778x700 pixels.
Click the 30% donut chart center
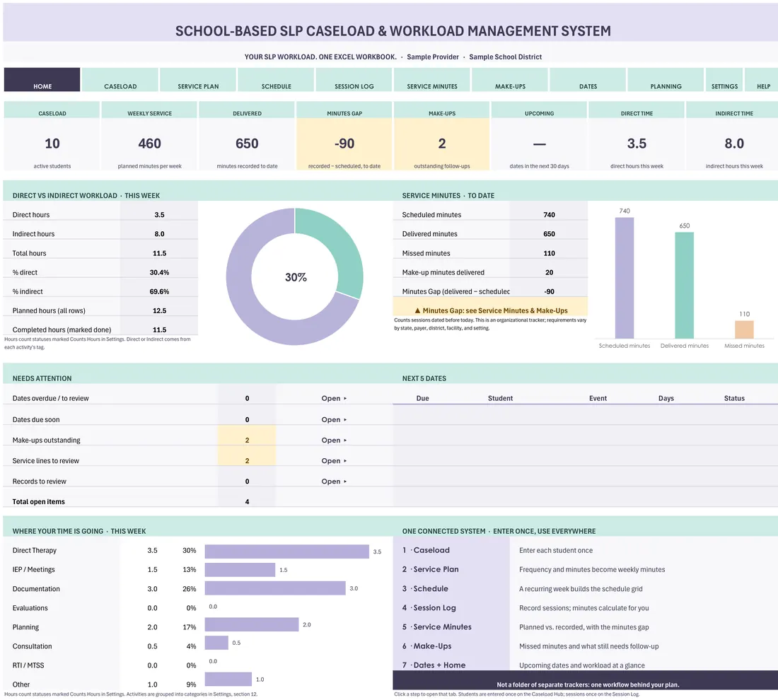coord(295,277)
